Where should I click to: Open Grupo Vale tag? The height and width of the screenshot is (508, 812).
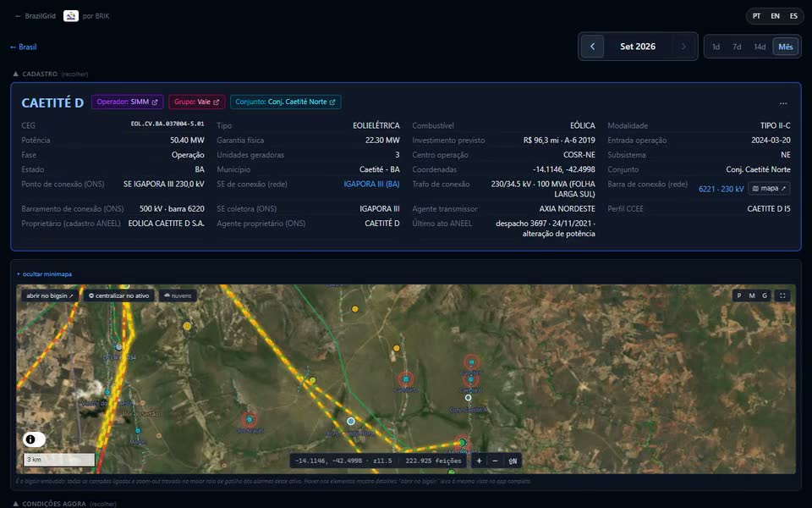(197, 102)
